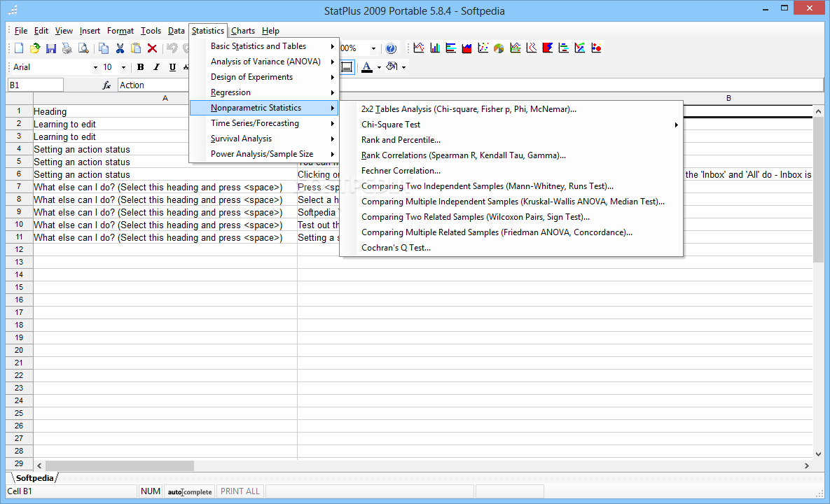Open the fill color dropdown arrow
The image size is (830, 504).
coord(404,67)
